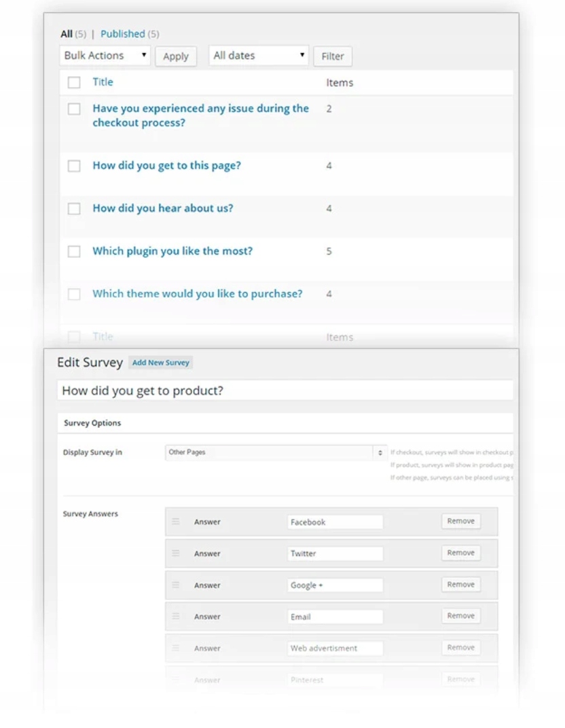Screen dimensions: 565x728
Task: Click the drag handle beside Web advertisment answer
Action: click(175, 648)
